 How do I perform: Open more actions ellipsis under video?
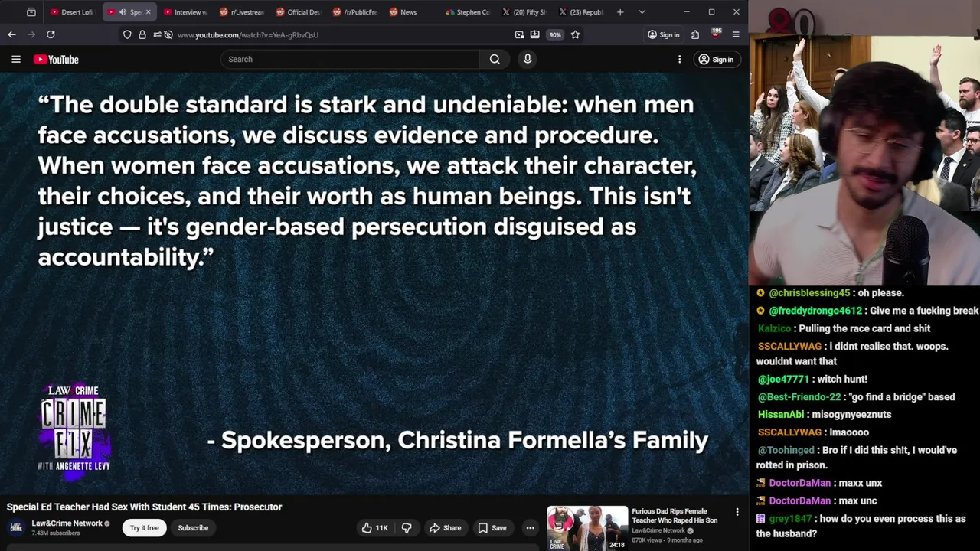click(x=530, y=527)
